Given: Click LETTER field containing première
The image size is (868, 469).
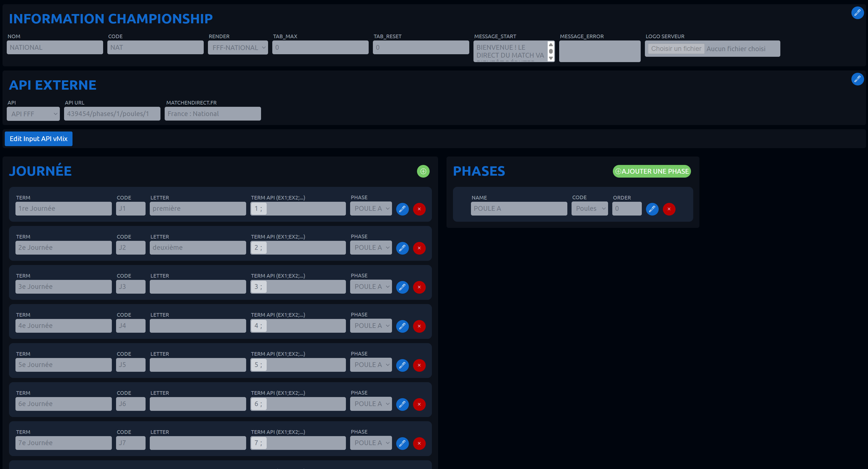Looking at the screenshot, I should click(x=198, y=209).
